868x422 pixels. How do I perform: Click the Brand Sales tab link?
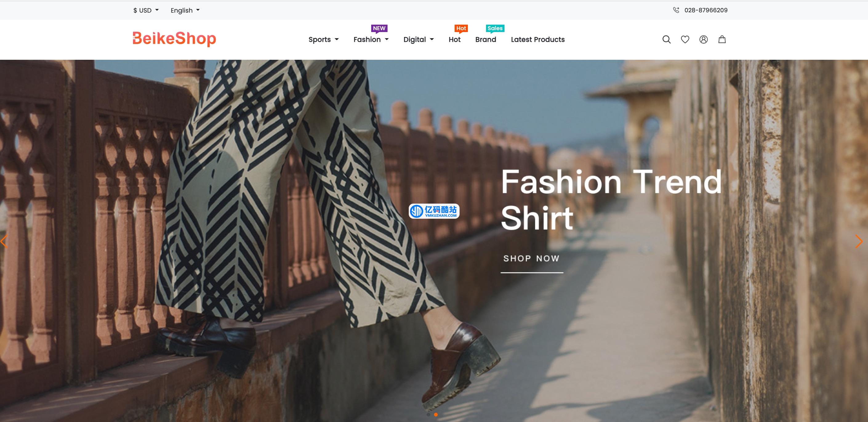click(x=487, y=39)
